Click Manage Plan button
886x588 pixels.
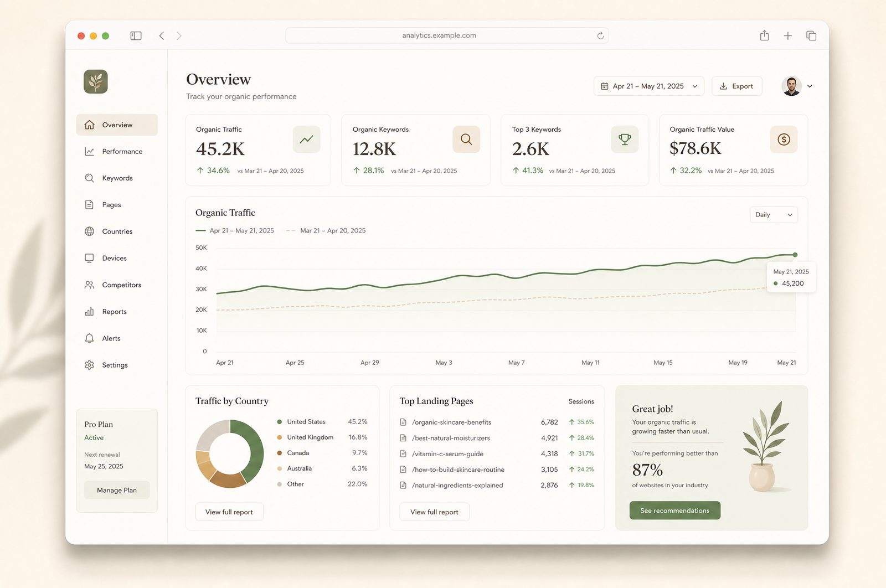(x=117, y=490)
